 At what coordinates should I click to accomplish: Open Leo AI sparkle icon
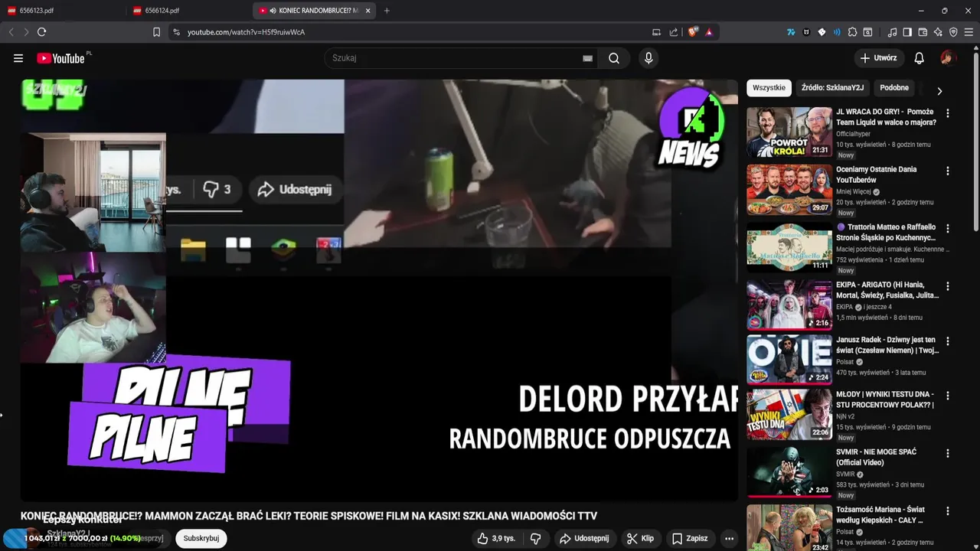938,32
